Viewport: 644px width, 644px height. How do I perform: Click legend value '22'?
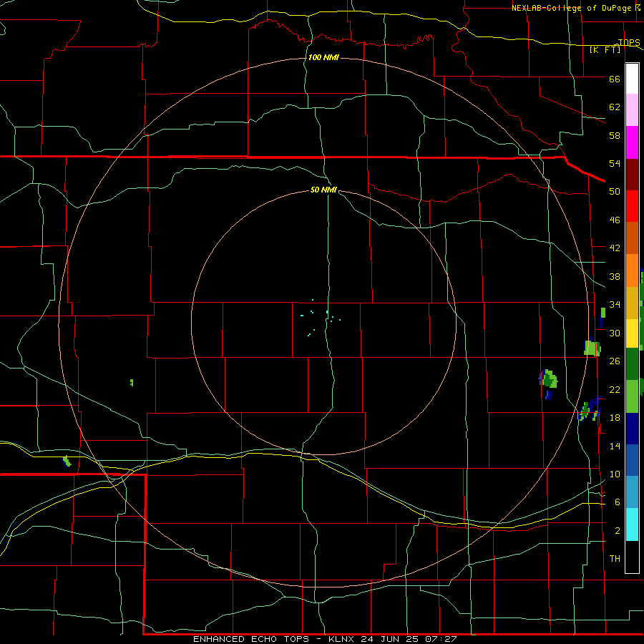point(615,390)
